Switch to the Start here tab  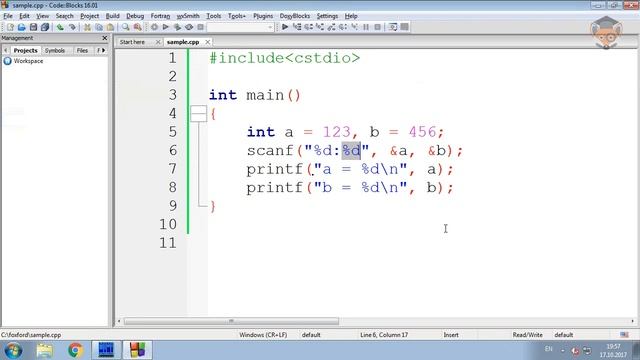coord(132,42)
